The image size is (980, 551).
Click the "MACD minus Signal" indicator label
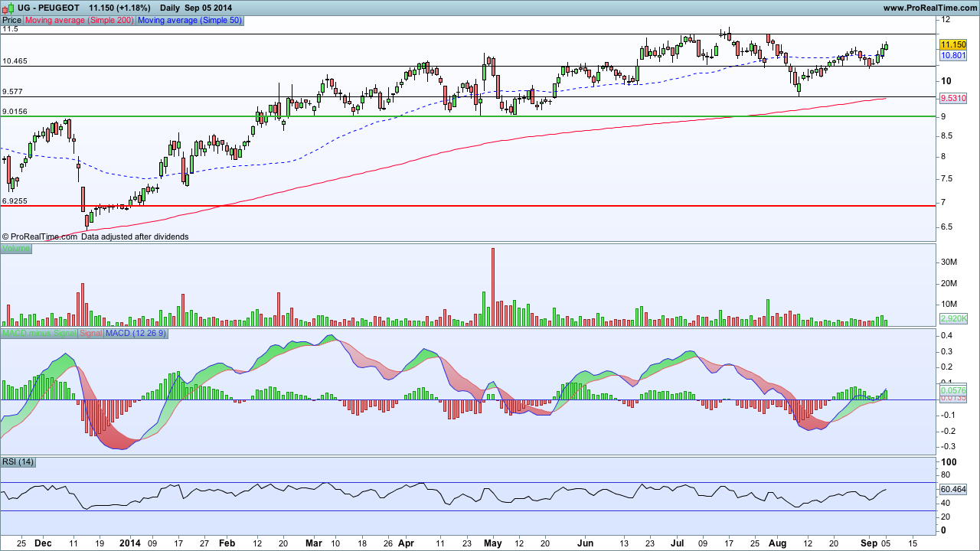pyautogui.click(x=39, y=334)
